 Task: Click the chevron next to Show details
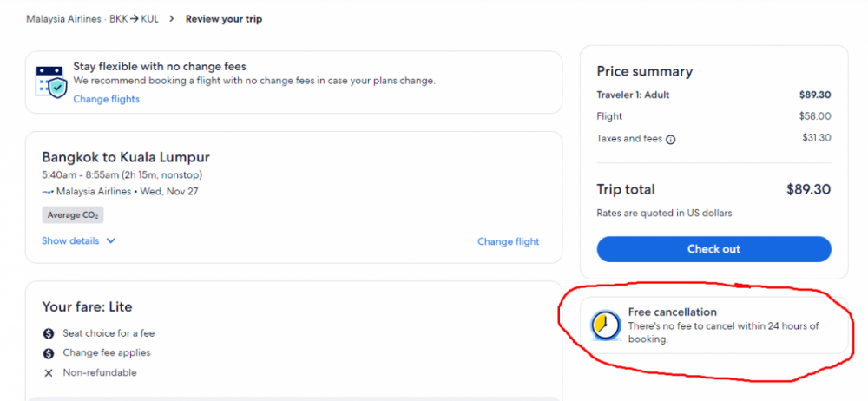110,241
